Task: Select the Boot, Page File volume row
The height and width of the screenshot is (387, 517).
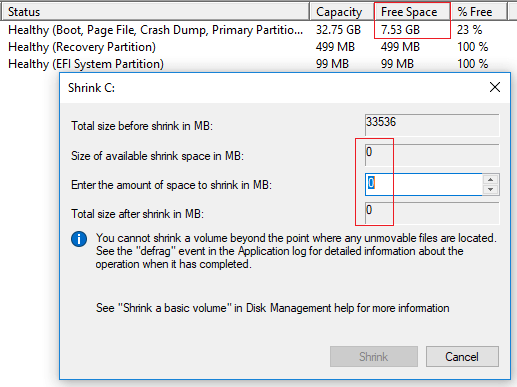Action: [x=253, y=30]
